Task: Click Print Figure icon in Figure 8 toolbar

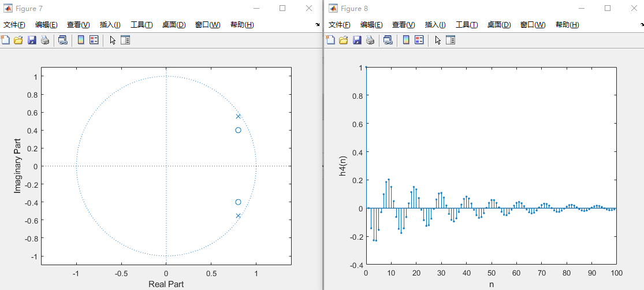Action: click(370, 40)
